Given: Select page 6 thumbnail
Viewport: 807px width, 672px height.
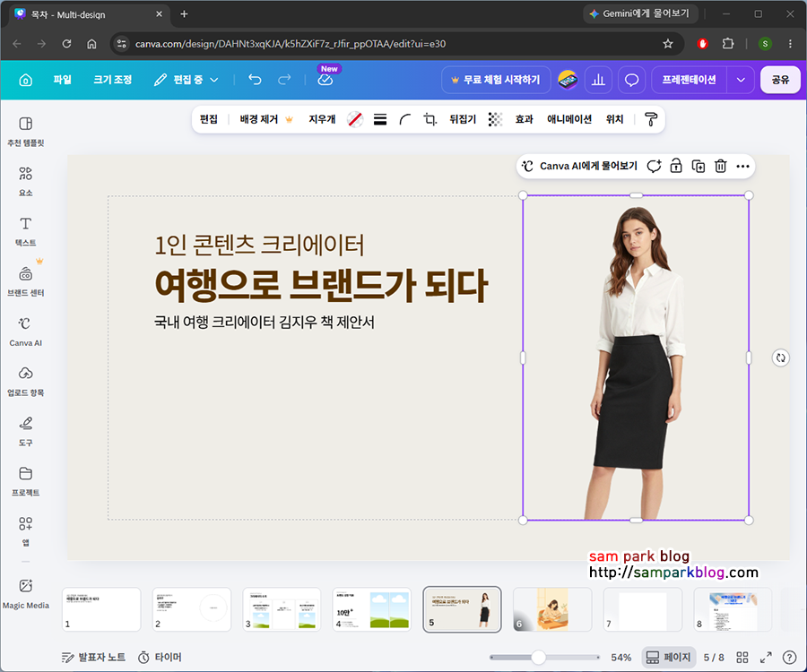Looking at the screenshot, I should tap(552, 609).
